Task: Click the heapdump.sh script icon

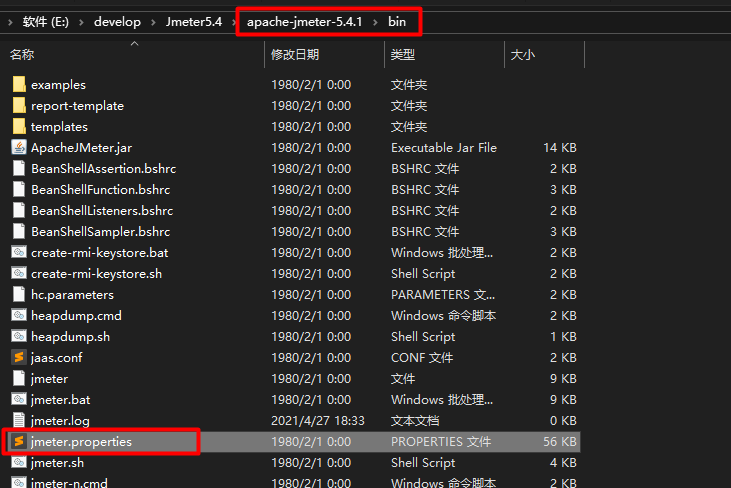Action: pos(19,336)
